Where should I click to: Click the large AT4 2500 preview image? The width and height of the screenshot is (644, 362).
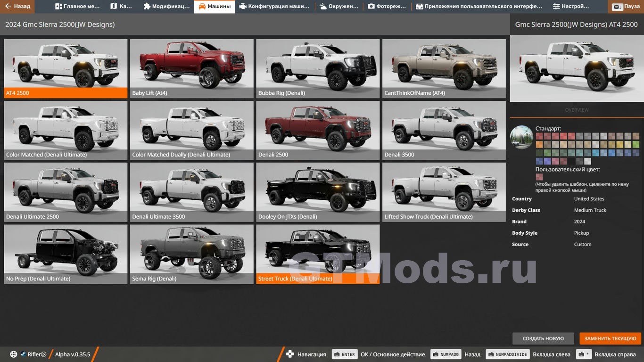577,68
